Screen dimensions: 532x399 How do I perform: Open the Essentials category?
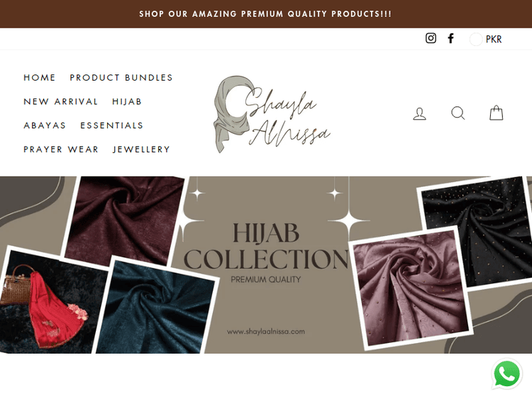111,125
